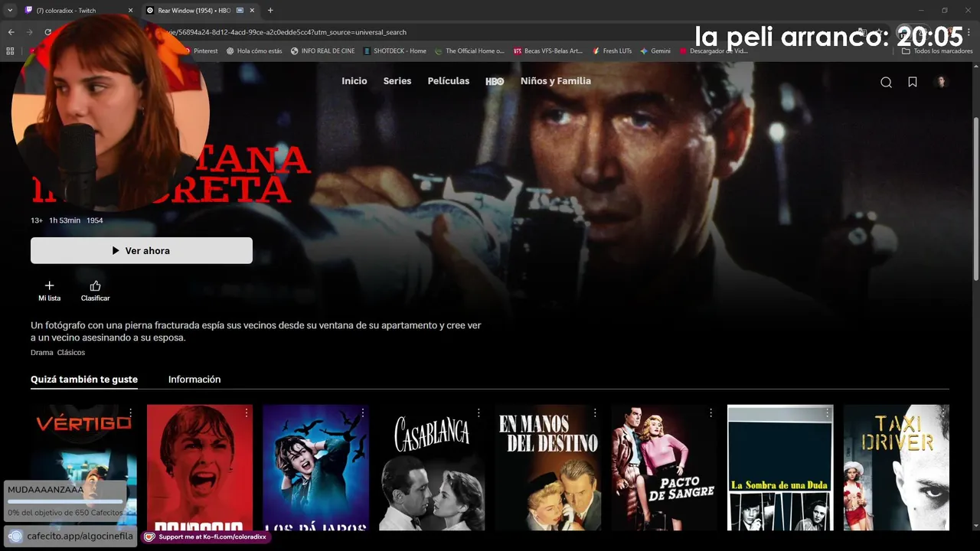Open Niños y Familia section
Image resolution: width=980 pixels, height=551 pixels.
(x=556, y=81)
